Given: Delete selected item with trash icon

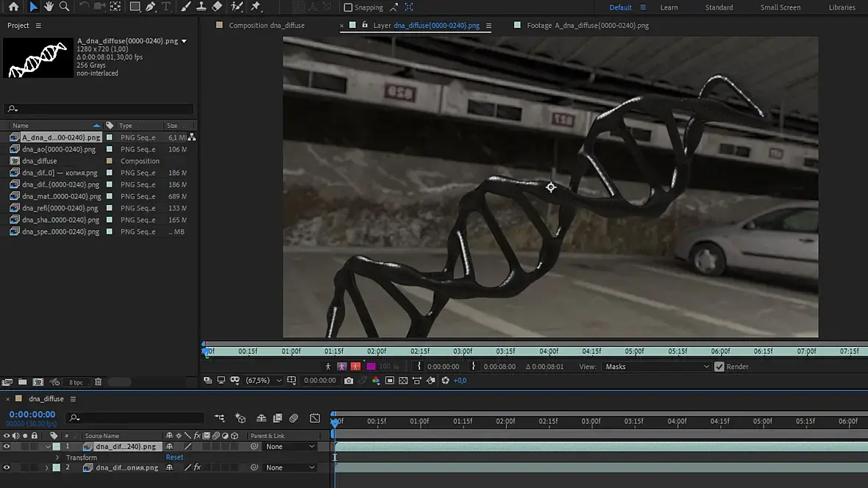Looking at the screenshot, I should point(98,382).
